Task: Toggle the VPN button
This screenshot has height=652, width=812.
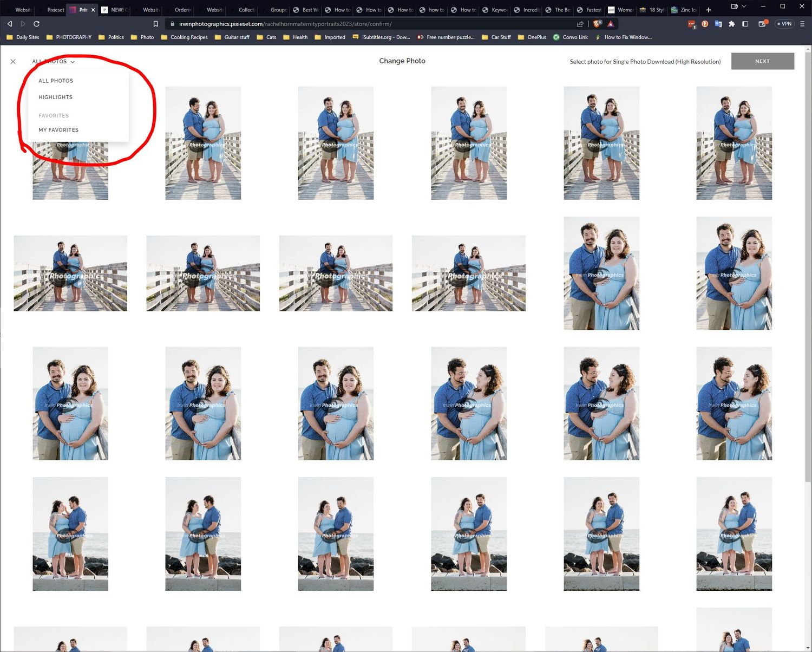Action: click(784, 24)
